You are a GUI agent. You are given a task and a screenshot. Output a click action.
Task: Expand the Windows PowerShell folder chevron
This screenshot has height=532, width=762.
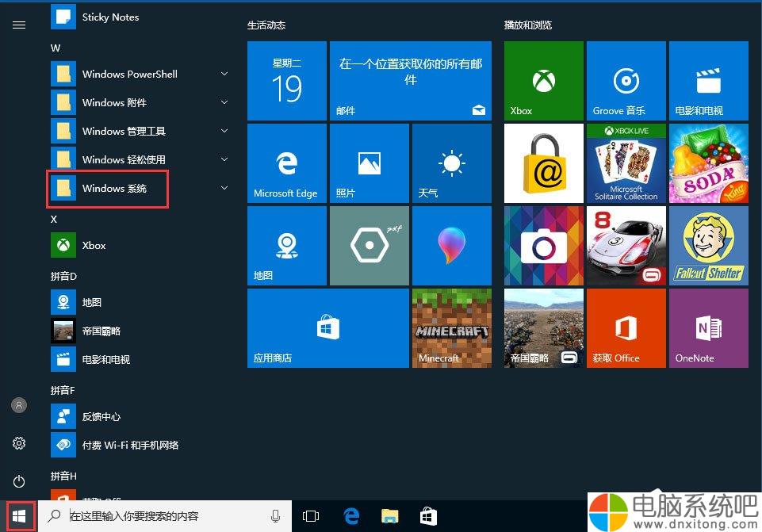[224, 74]
